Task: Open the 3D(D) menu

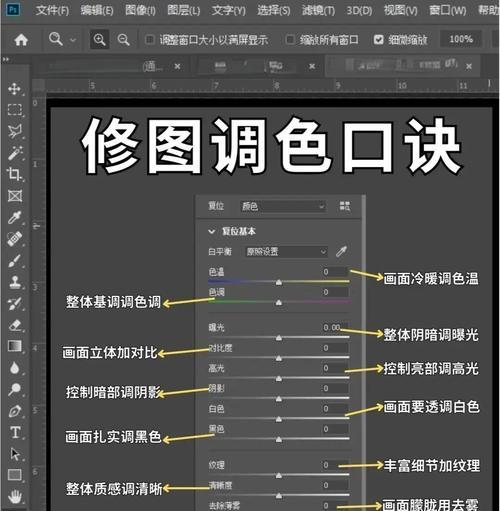Action: point(359,10)
